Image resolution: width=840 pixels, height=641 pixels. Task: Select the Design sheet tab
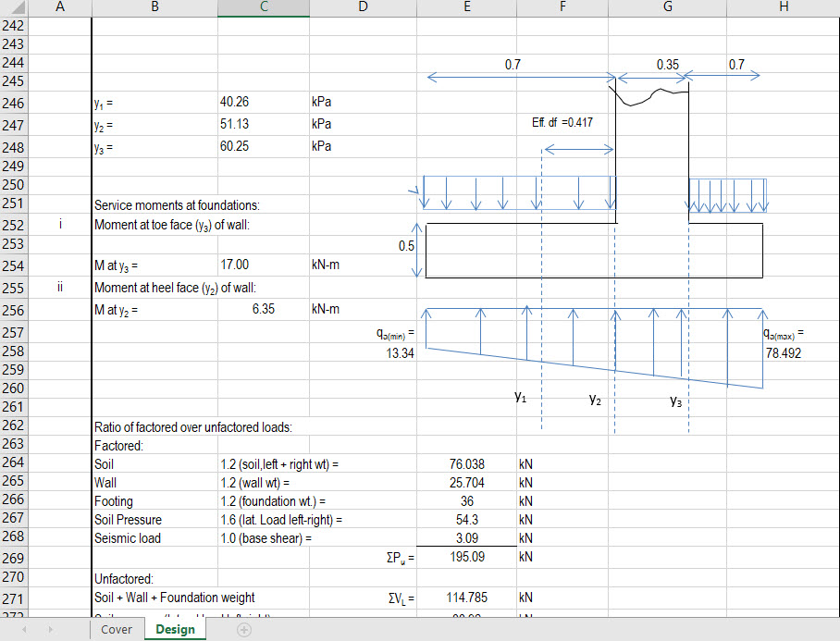[175, 629]
